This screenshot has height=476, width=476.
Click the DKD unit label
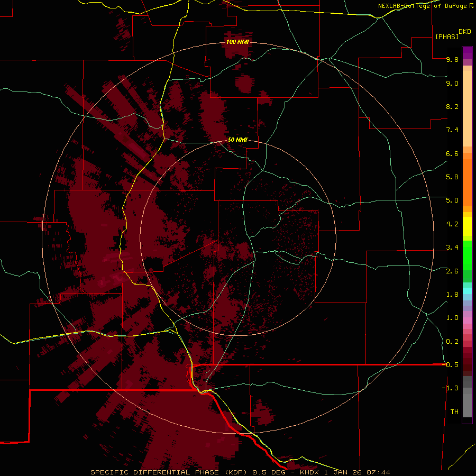click(x=465, y=32)
